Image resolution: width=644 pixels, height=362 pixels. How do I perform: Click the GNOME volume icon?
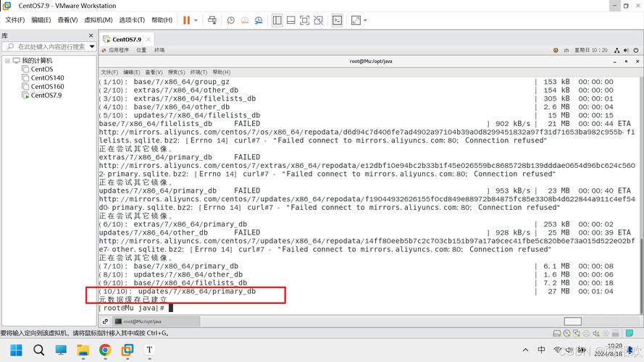(626, 50)
